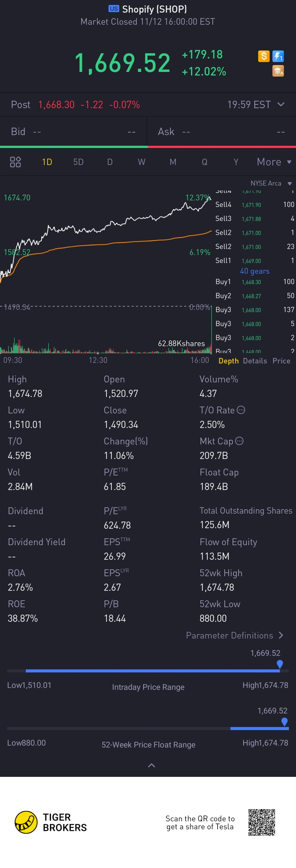Switch to the W weekly chart tab

pos(142,162)
